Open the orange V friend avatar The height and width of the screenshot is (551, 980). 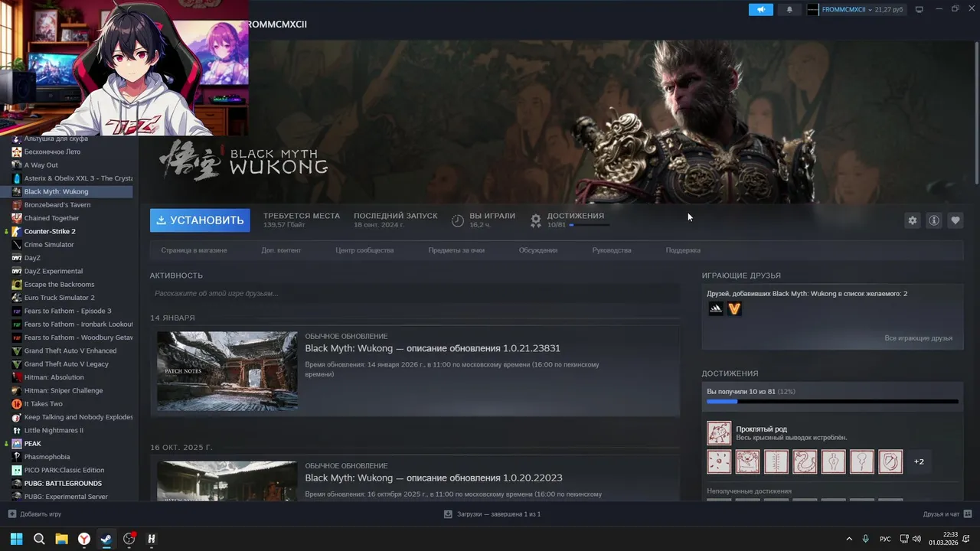pos(734,308)
